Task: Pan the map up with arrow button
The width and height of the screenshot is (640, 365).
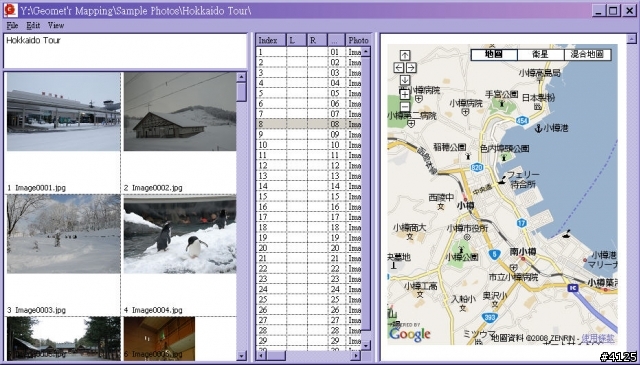Action: [x=404, y=55]
